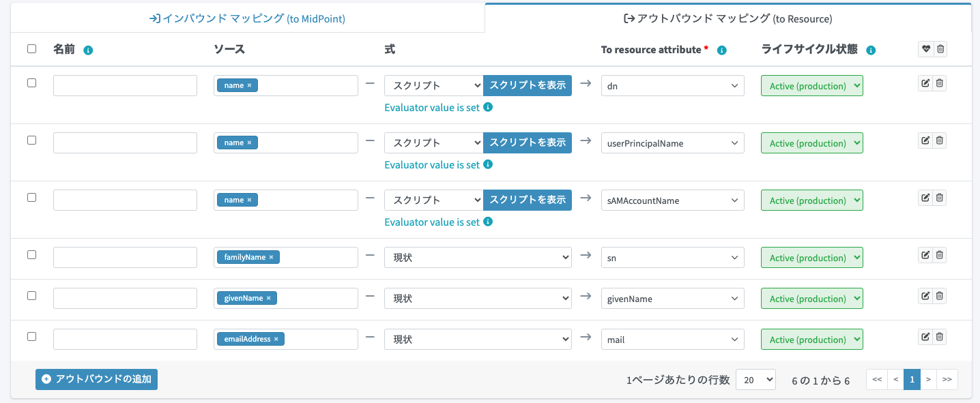Switch to インバウンド マッピング tab

[247, 18]
